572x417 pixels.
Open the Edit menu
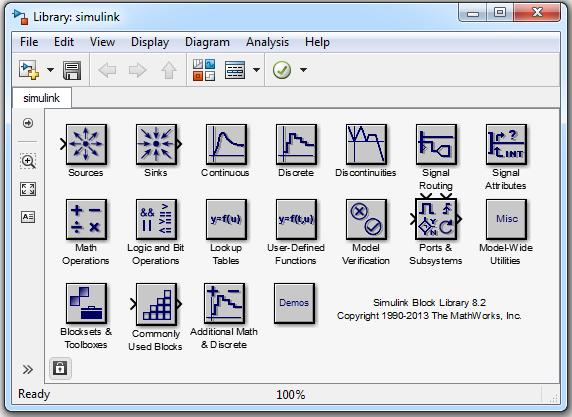coord(64,42)
